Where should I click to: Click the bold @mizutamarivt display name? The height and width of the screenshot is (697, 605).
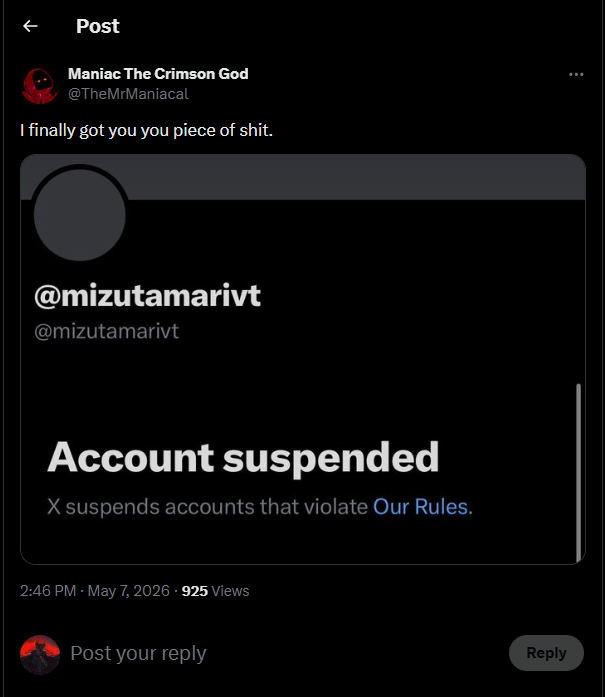point(148,296)
